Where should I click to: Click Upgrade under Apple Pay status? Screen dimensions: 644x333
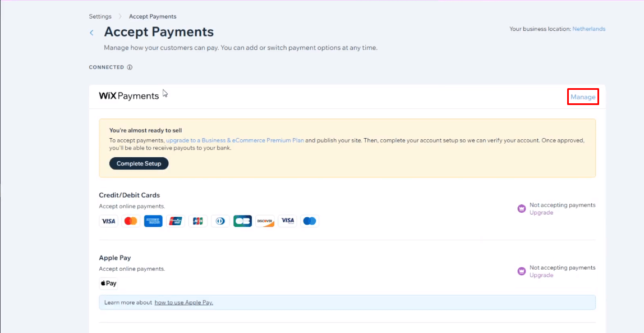541,275
